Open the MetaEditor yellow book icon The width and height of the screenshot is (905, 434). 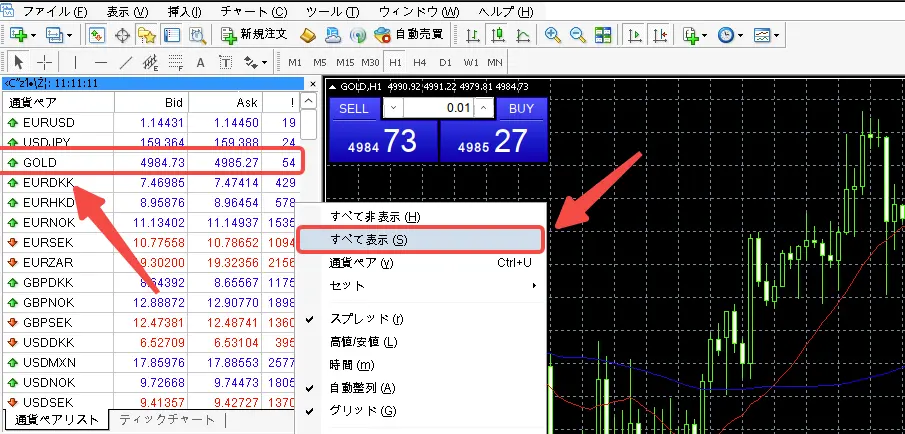point(308,36)
